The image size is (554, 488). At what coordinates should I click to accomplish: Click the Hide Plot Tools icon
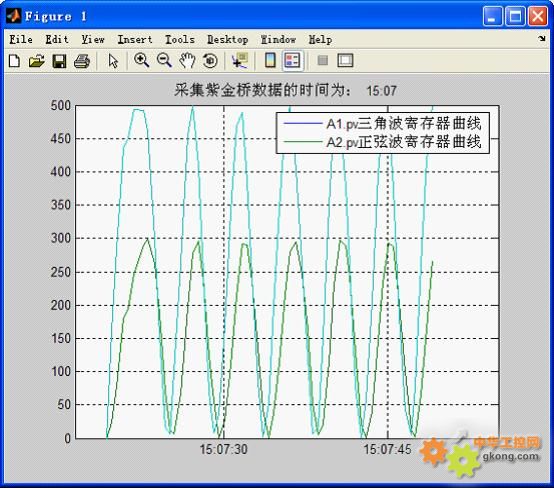323,60
